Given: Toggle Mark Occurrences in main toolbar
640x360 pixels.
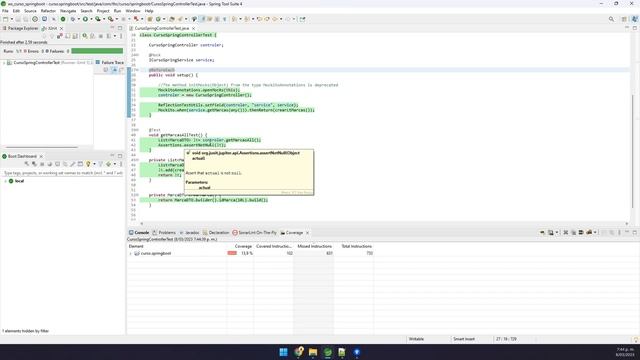Looking at the screenshot, I should coord(203,19).
